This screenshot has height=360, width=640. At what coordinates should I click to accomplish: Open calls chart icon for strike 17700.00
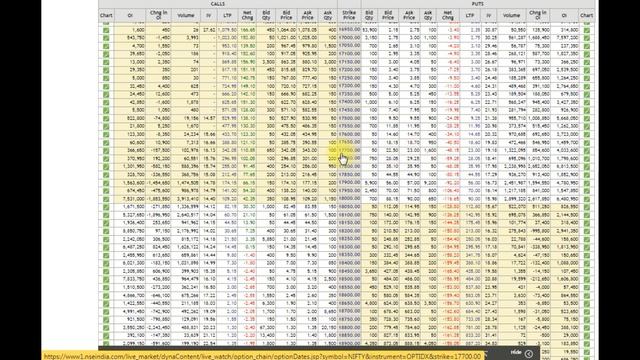[106, 151]
